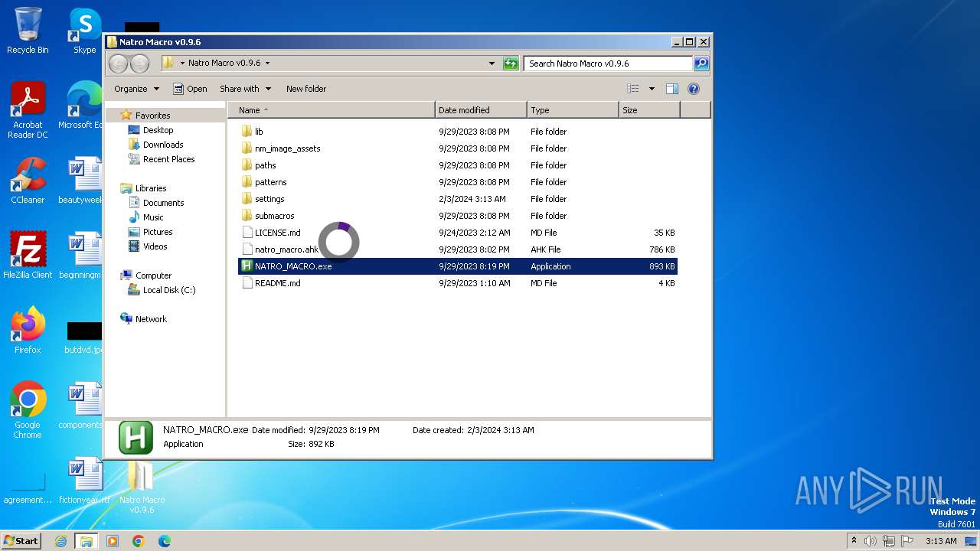Open the Pictures library

pyautogui.click(x=158, y=232)
